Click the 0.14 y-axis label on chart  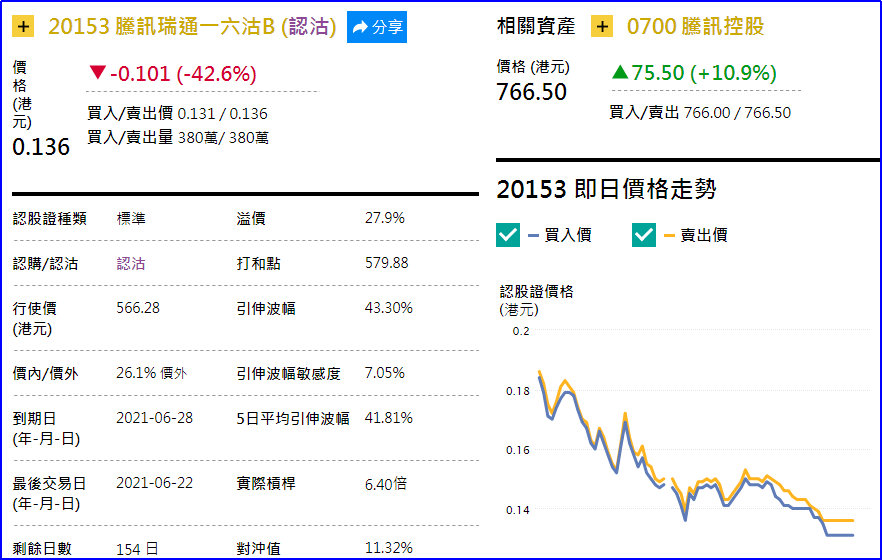518,510
